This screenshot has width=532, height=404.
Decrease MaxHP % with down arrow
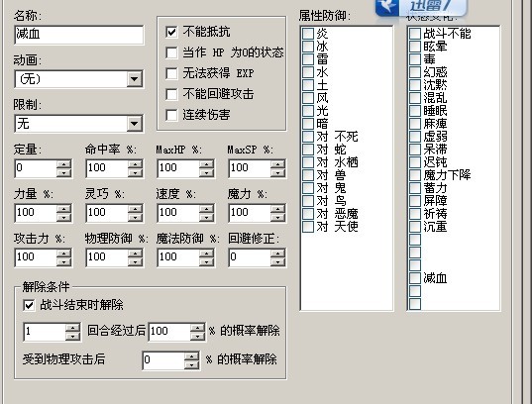tap(206, 172)
